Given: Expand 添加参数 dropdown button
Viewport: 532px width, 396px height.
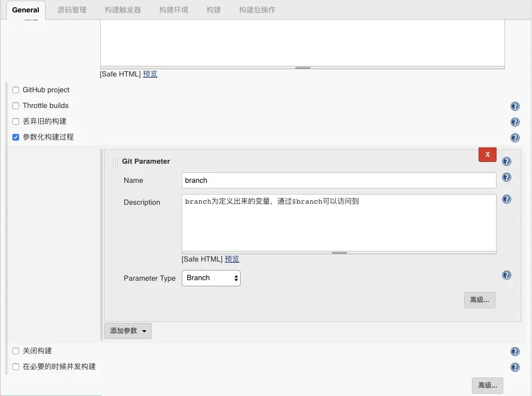Looking at the screenshot, I should pyautogui.click(x=128, y=331).
